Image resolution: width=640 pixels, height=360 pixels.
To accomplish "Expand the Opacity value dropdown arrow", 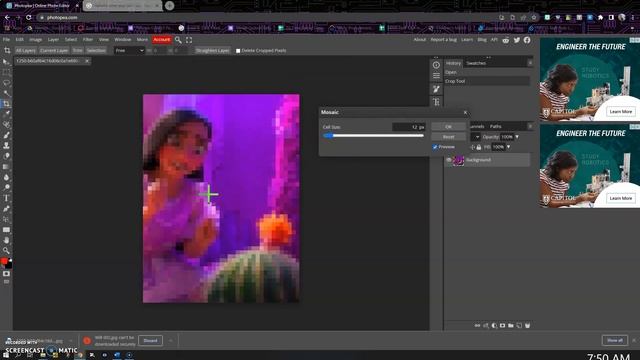I will click(x=517, y=137).
